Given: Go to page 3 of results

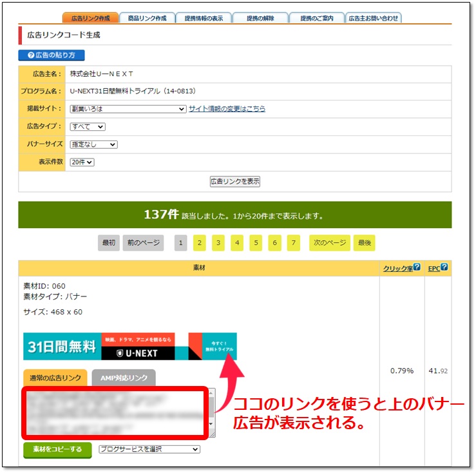Looking at the screenshot, I should coord(218,243).
